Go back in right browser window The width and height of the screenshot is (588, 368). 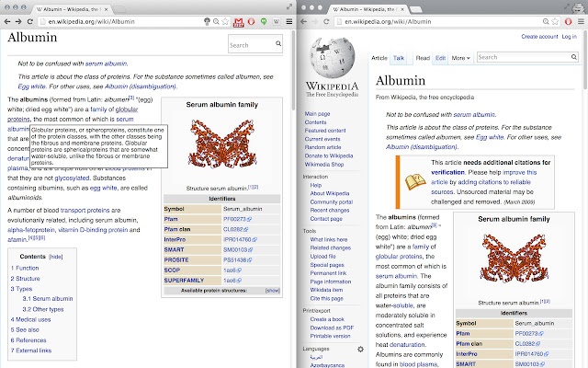point(304,22)
